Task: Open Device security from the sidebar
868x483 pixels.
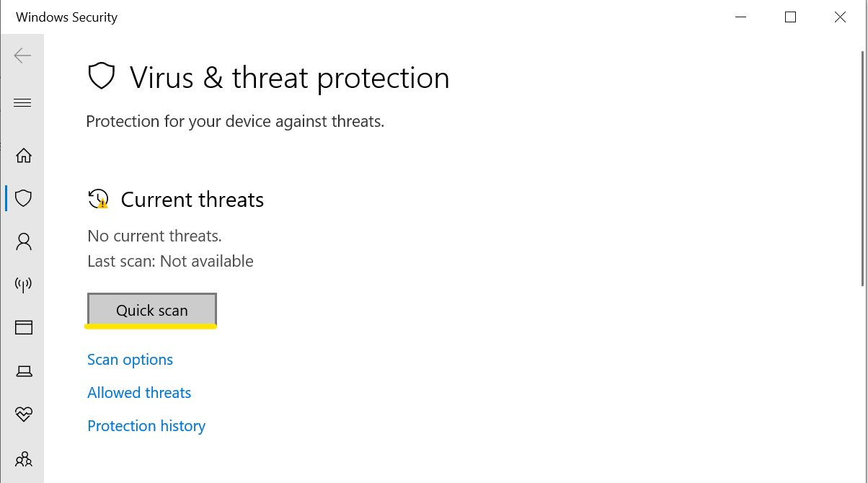Action: point(22,371)
